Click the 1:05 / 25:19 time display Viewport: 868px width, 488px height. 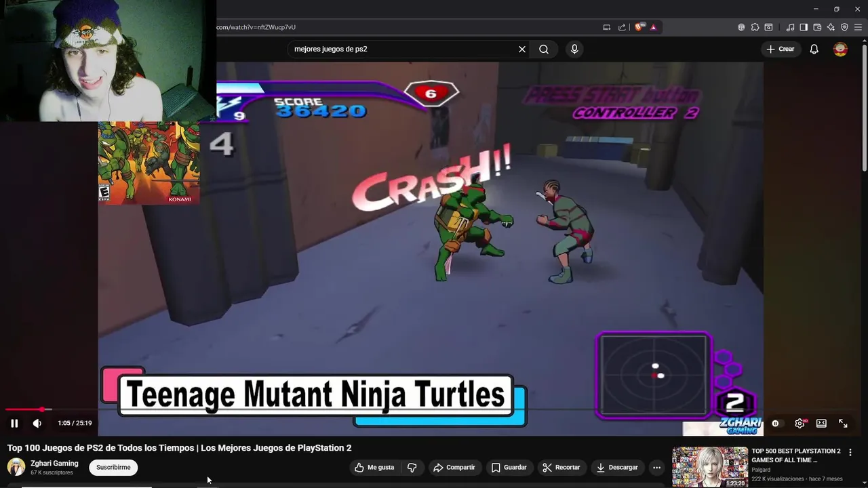click(75, 423)
